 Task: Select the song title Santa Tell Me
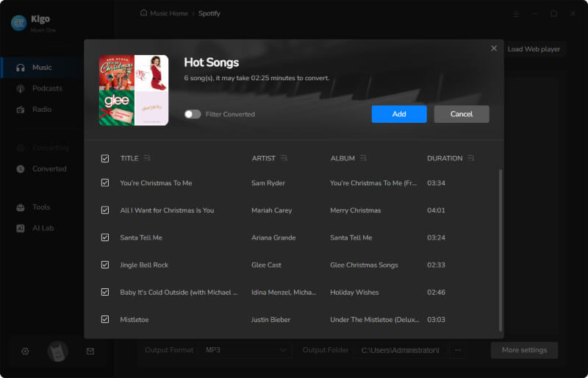pyautogui.click(x=141, y=238)
